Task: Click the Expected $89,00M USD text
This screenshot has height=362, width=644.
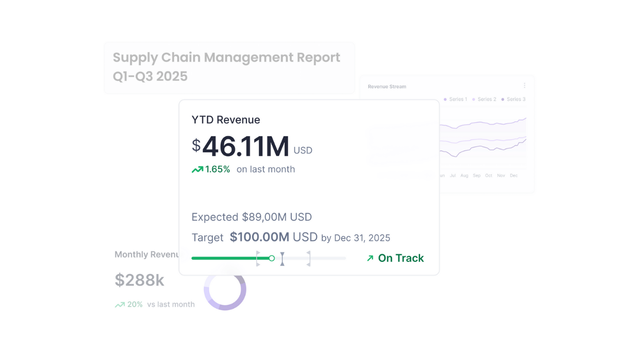Action: pos(252,217)
